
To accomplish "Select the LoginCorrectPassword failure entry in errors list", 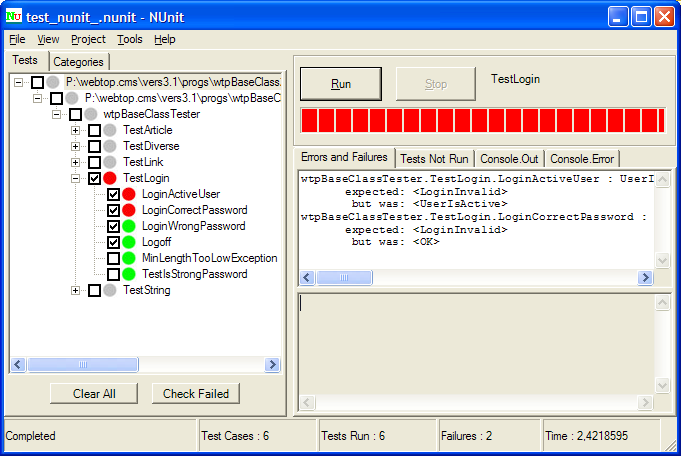I will click(x=477, y=229).
